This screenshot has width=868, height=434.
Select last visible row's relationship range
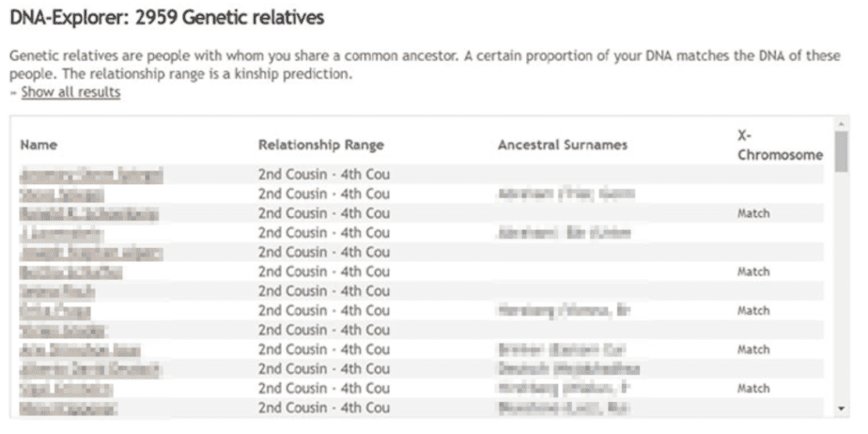[x=324, y=409]
